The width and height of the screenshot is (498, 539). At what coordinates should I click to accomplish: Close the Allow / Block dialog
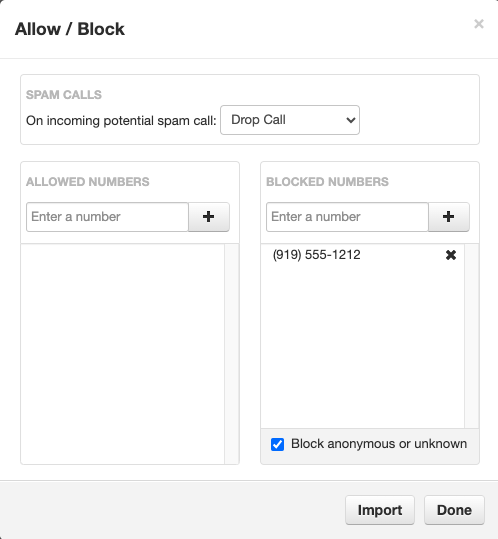point(479,24)
